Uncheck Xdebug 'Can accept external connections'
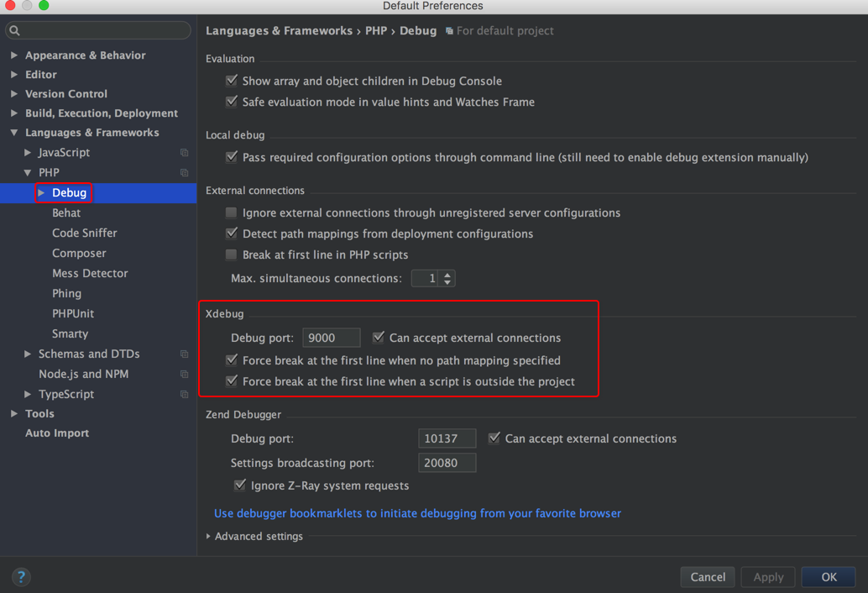 (x=379, y=338)
